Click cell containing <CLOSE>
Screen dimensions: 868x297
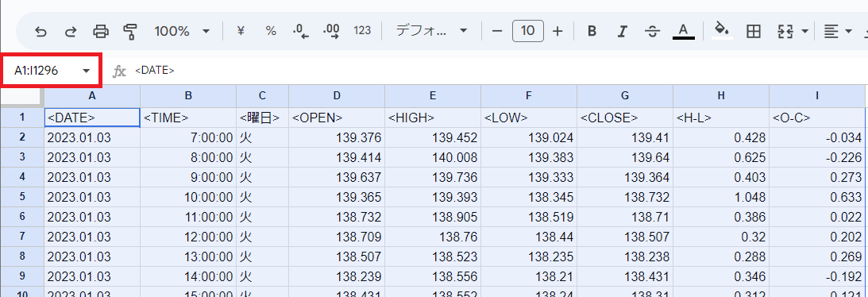(625, 118)
